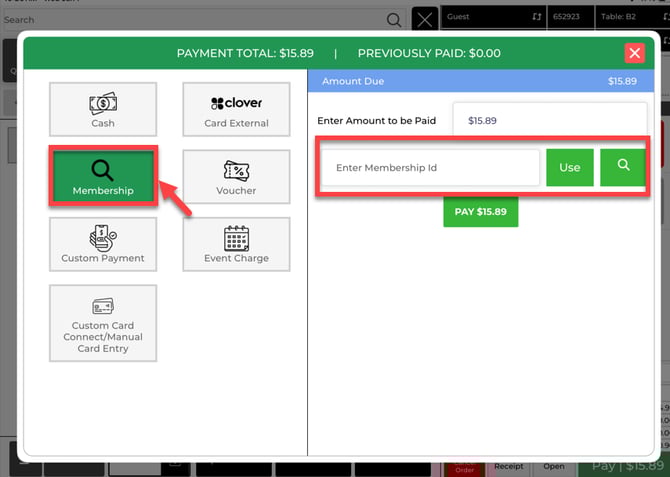Click the Receipt button at bottom
Viewport: 670px width, 477px height.
[x=508, y=466]
